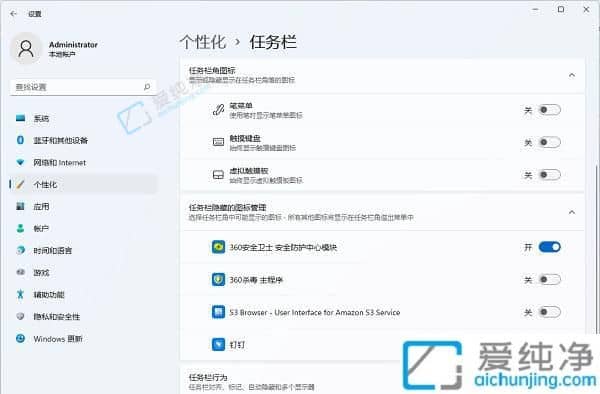Image resolution: width=600 pixels, height=394 pixels.
Task: Open 帐户 settings page
Action: (x=83, y=228)
